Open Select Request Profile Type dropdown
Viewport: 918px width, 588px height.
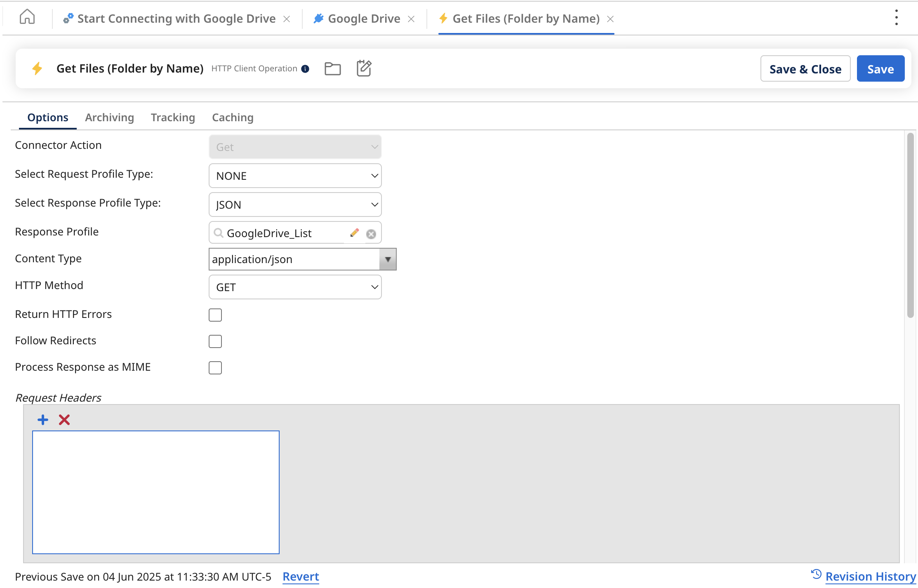[295, 176]
